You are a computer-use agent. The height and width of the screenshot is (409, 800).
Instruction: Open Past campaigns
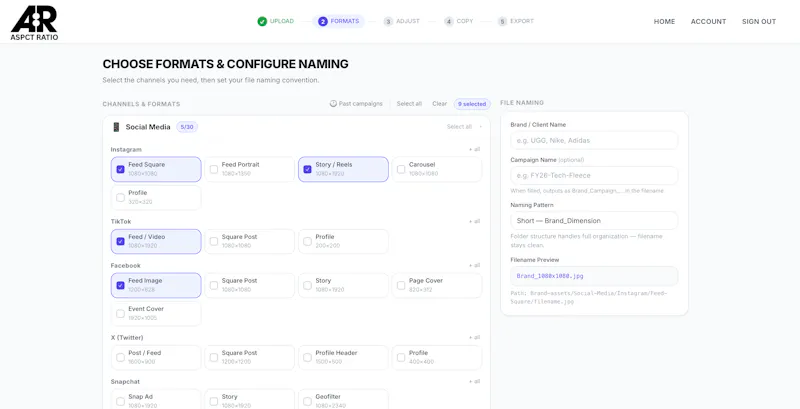356,104
